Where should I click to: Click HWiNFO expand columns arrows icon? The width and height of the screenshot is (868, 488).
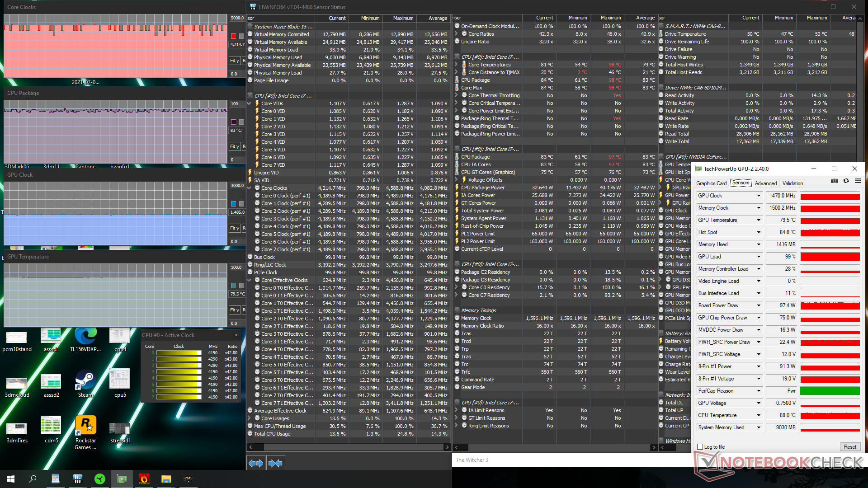pyautogui.click(x=256, y=463)
